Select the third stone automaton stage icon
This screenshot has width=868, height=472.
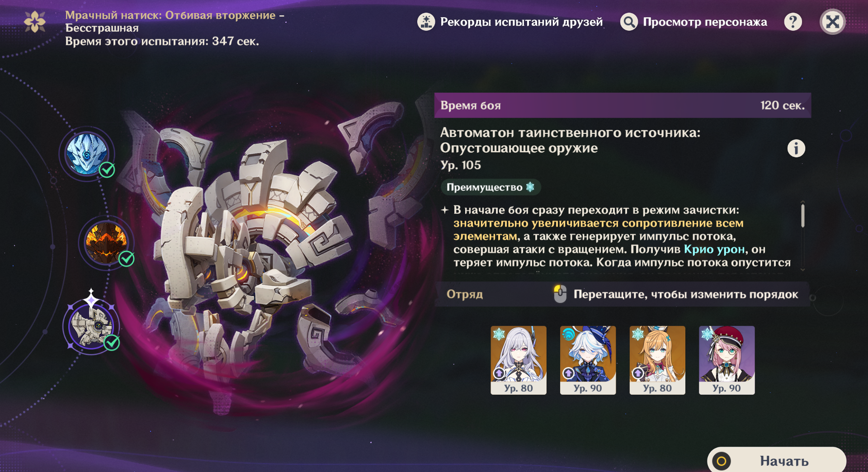tap(92, 326)
